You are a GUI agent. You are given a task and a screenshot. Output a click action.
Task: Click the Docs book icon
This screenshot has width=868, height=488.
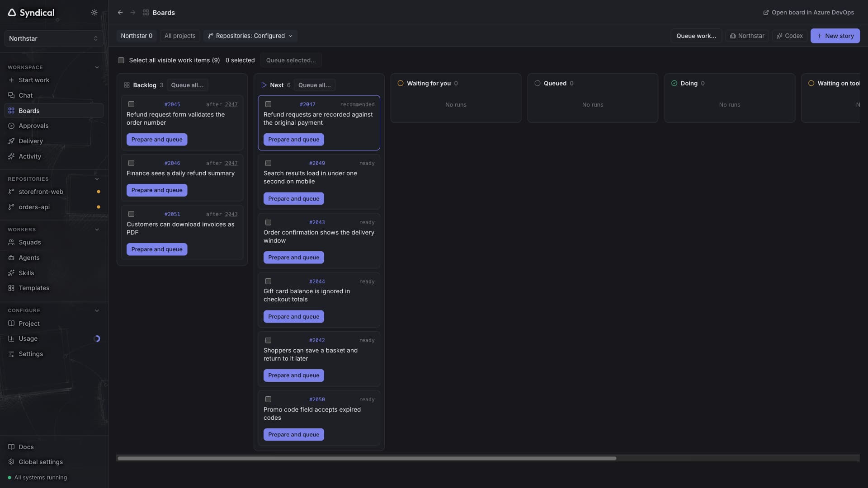point(11,447)
